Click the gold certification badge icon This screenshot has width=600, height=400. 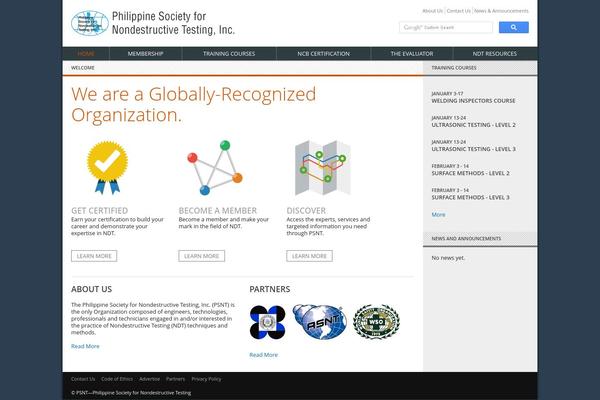coord(108,168)
